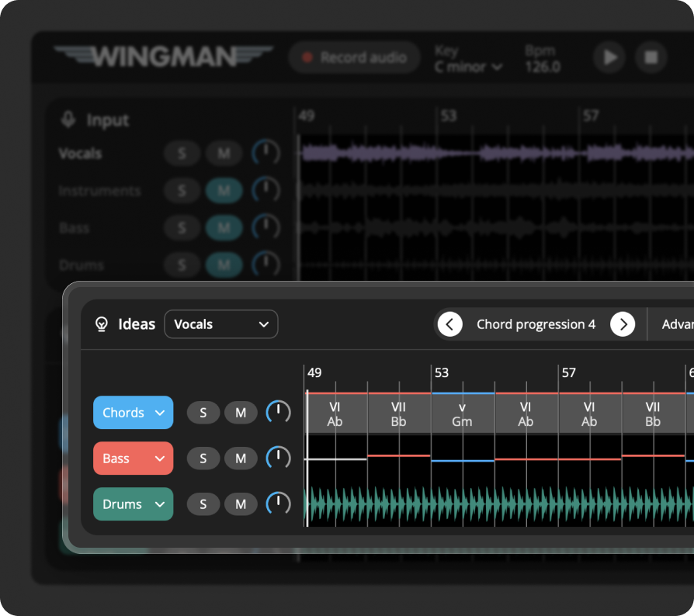Image resolution: width=694 pixels, height=616 pixels.
Task: Unmute the Bass input track
Action: 224,228
